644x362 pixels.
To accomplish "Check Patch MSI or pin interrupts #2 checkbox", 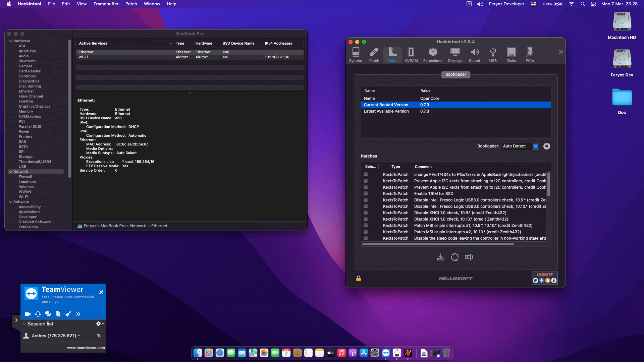I will click(366, 232).
